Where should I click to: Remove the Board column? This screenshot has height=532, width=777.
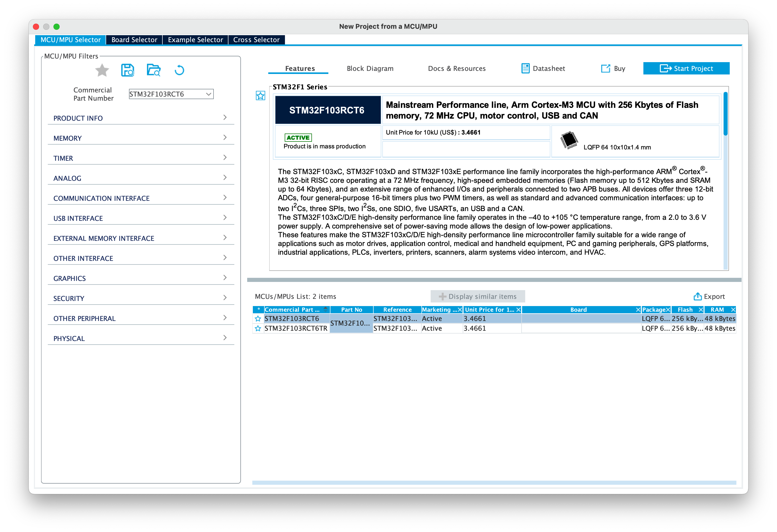pyautogui.click(x=638, y=310)
